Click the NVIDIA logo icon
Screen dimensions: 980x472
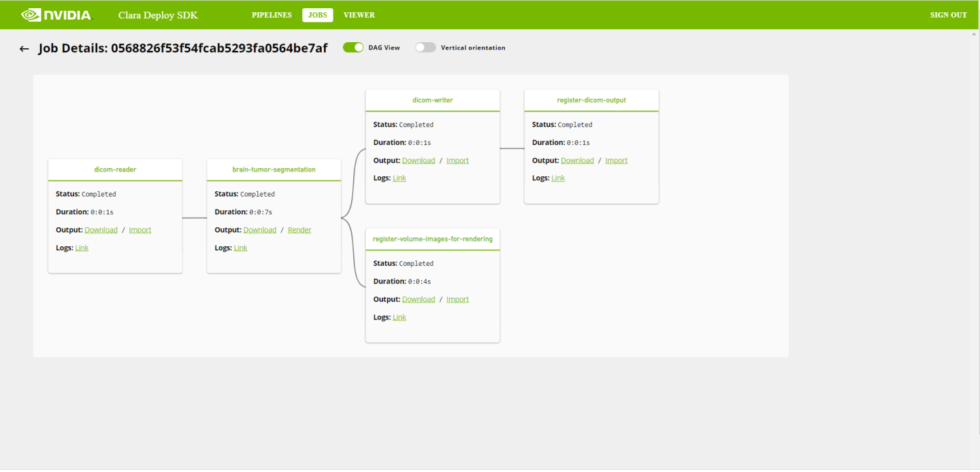pos(32,14)
